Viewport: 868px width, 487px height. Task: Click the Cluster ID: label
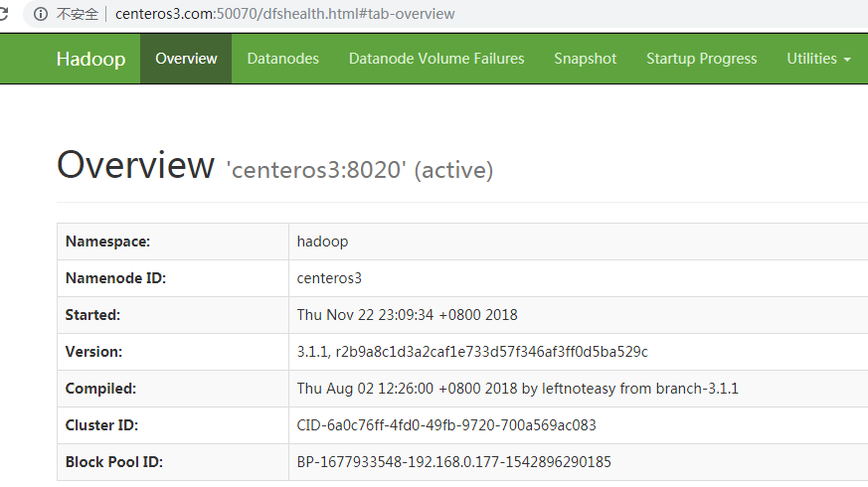pos(101,425)
